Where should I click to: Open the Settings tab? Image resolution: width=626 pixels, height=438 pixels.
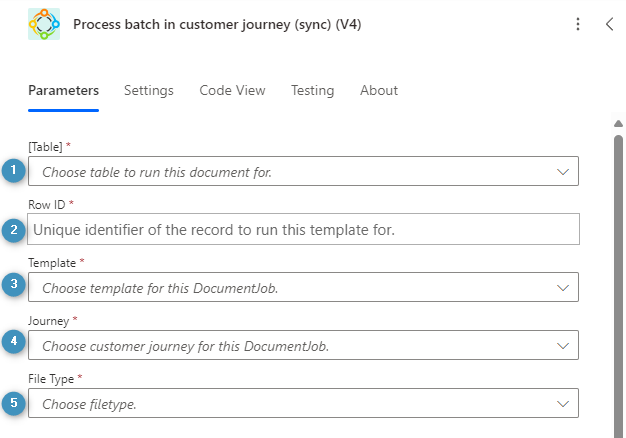pos(149,91)
